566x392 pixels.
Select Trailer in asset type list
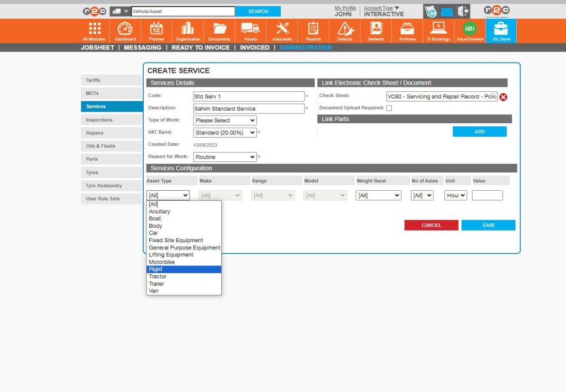pyautogui.click(x=184, y=284)
